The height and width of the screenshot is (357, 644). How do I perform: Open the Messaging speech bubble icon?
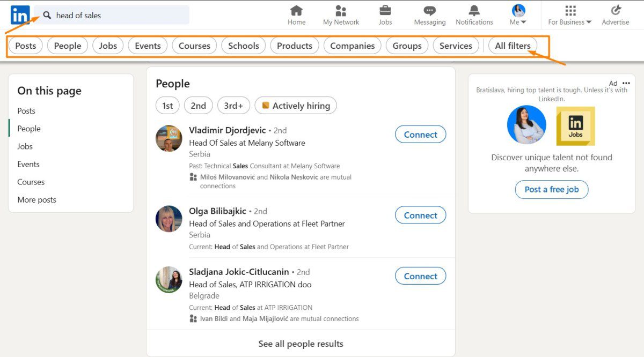430,10
